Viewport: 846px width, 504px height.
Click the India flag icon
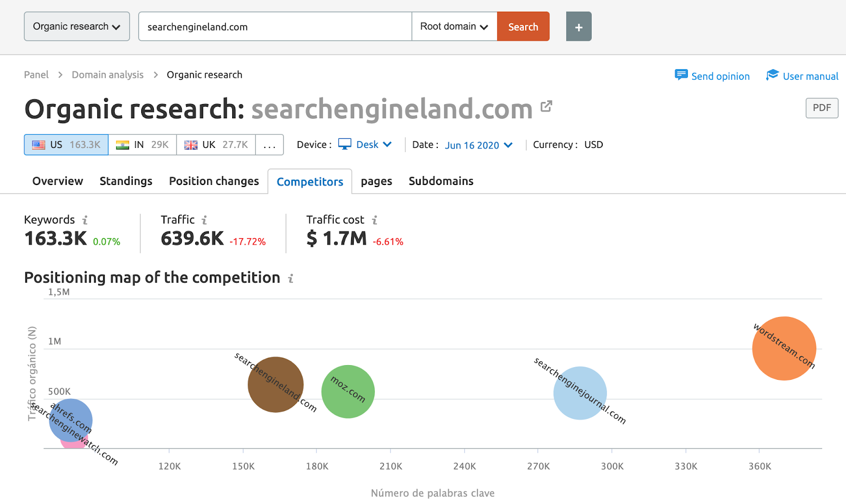pos(123,145)
